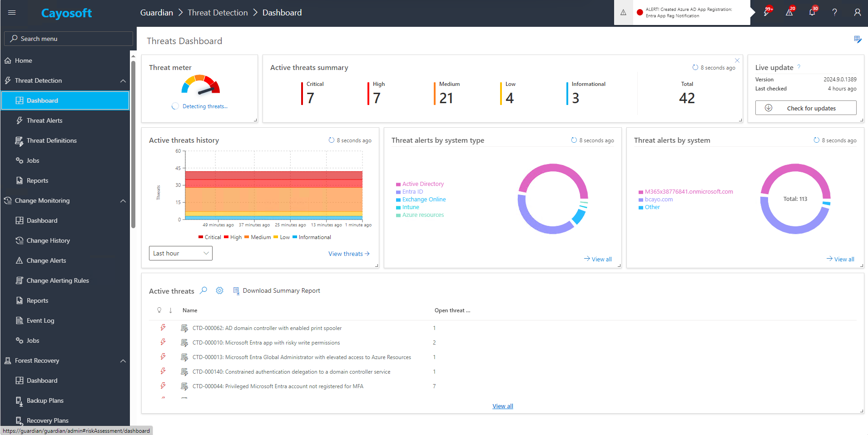Screen dimensions: 868x435
Task: Click the sidebar vertical scrollbar
Action: pyautogui.click(x=133, y=145)
